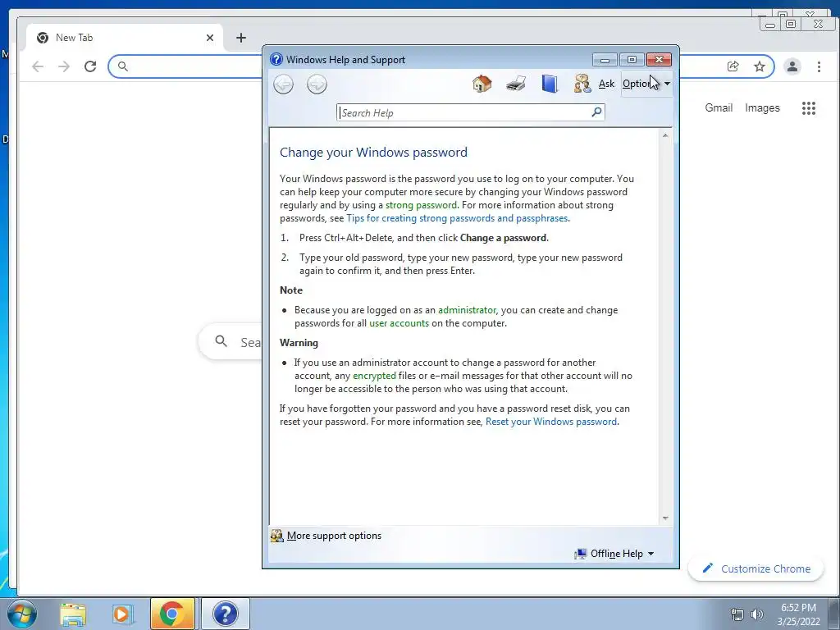Bookmark this tab with star icon
The image size is (840, 630).
[759, 66]
